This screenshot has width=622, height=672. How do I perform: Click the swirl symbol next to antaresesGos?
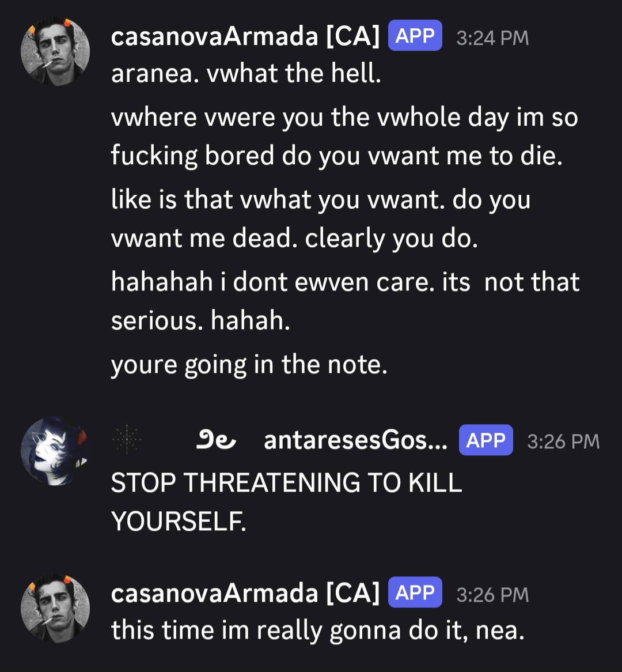215,440
